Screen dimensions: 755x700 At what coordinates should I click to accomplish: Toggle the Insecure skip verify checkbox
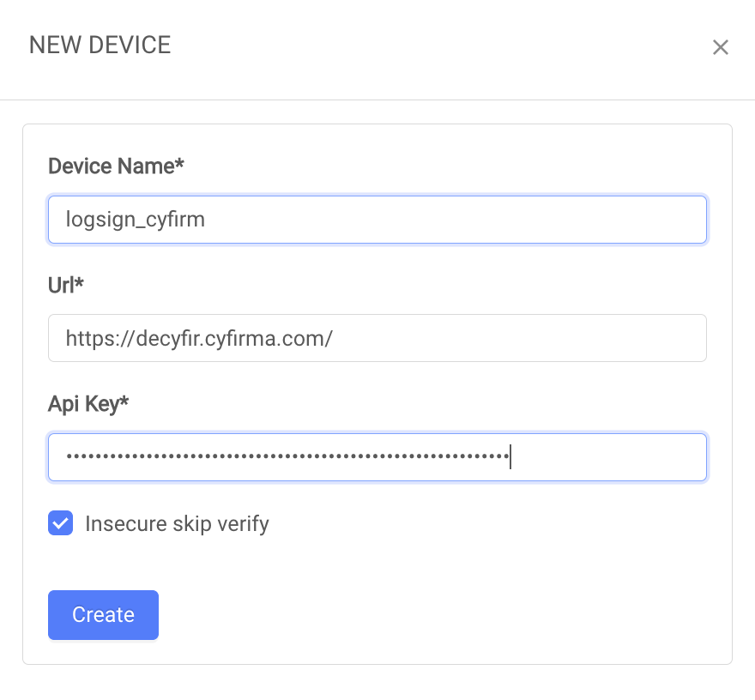[60, 522]
